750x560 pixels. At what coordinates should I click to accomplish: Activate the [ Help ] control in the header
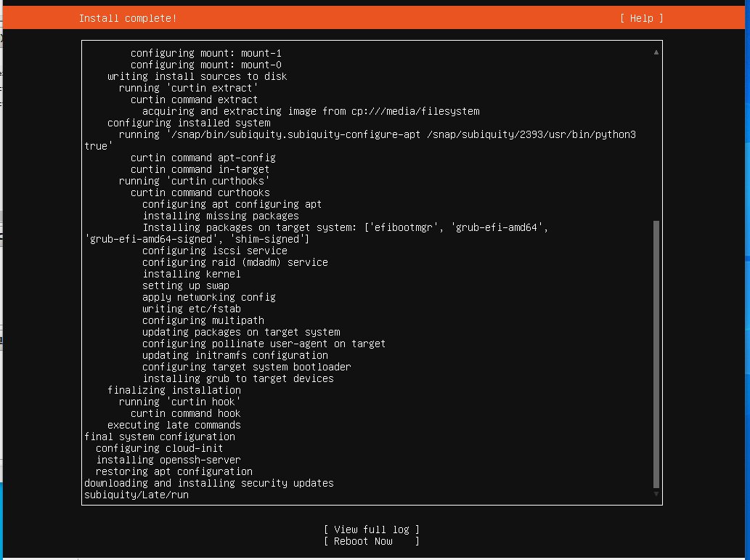[640, 17]
